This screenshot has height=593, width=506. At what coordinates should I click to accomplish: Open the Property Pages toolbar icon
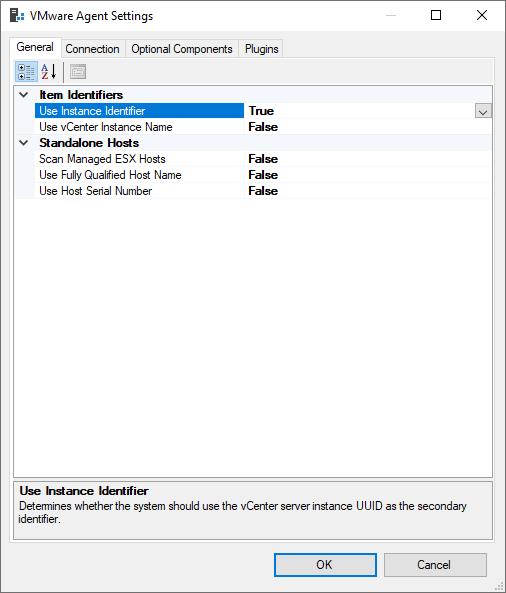(78, 71)
